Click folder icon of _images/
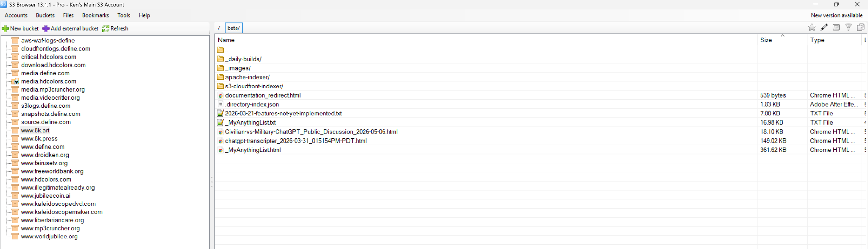 [x=220, y=68]
